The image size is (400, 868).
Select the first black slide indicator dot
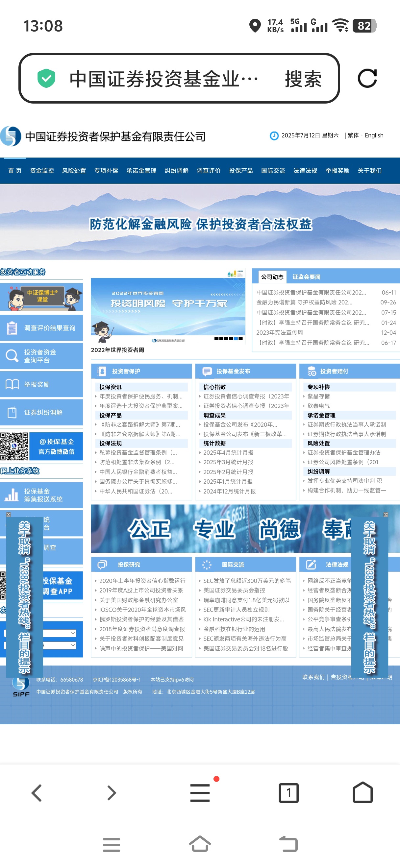pos(217,339)
